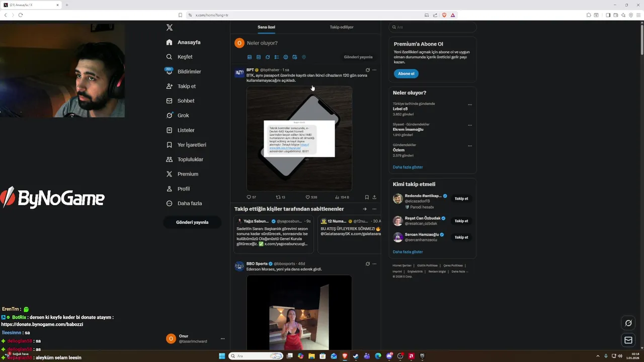View stats of the BPT post
644x362 pixels.
pos(342,197)
